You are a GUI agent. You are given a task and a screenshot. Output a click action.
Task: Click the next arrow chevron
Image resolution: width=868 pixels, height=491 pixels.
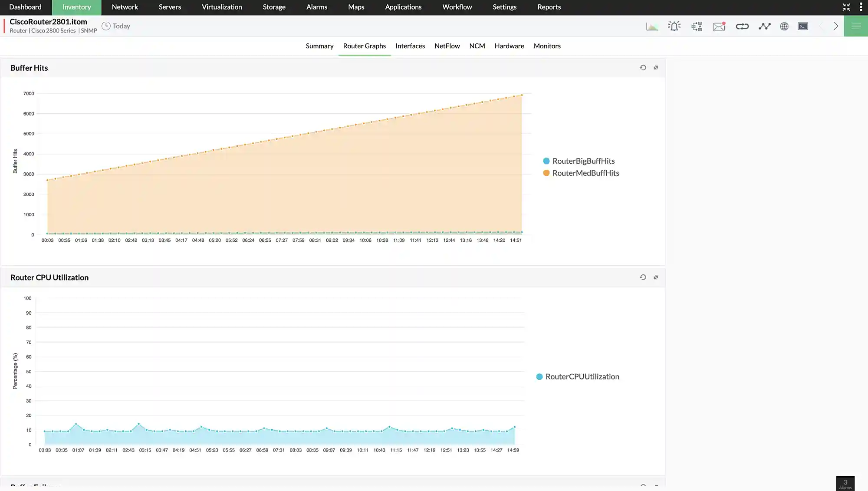click(835, 26)
